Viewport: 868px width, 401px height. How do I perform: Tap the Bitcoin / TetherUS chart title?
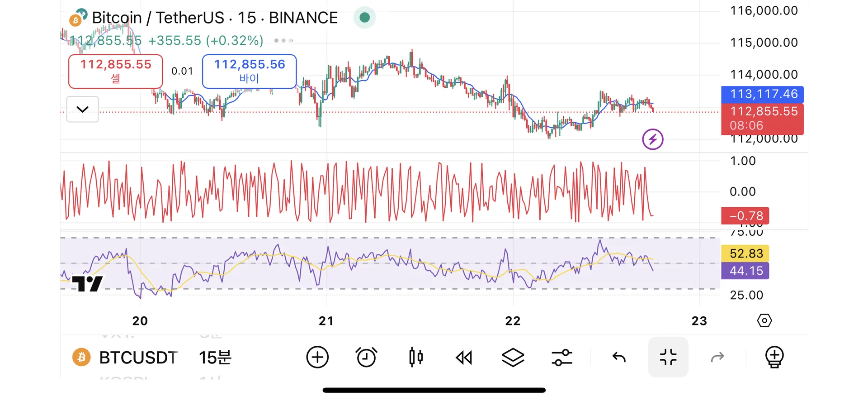pyautogui.click(x=215, y=18)
